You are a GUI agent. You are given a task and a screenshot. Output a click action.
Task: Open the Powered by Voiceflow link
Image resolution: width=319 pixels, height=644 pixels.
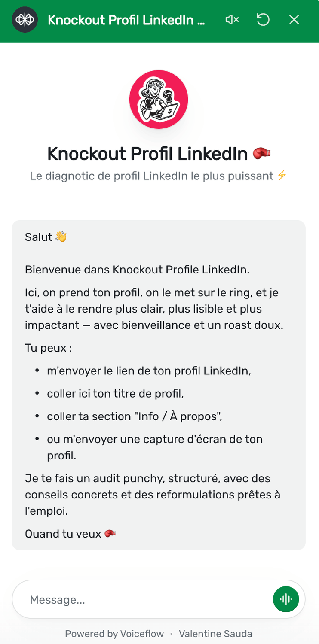tap(114, 634)
